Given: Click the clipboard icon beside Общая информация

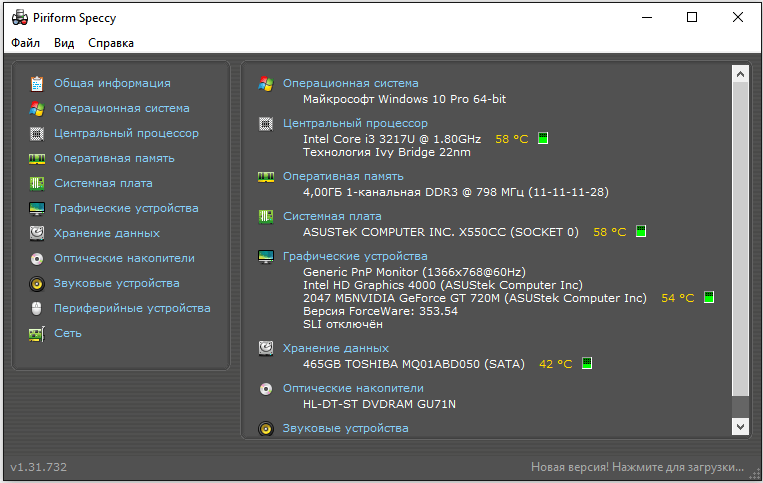Looking at the screenshot, I should coord(37,84).
